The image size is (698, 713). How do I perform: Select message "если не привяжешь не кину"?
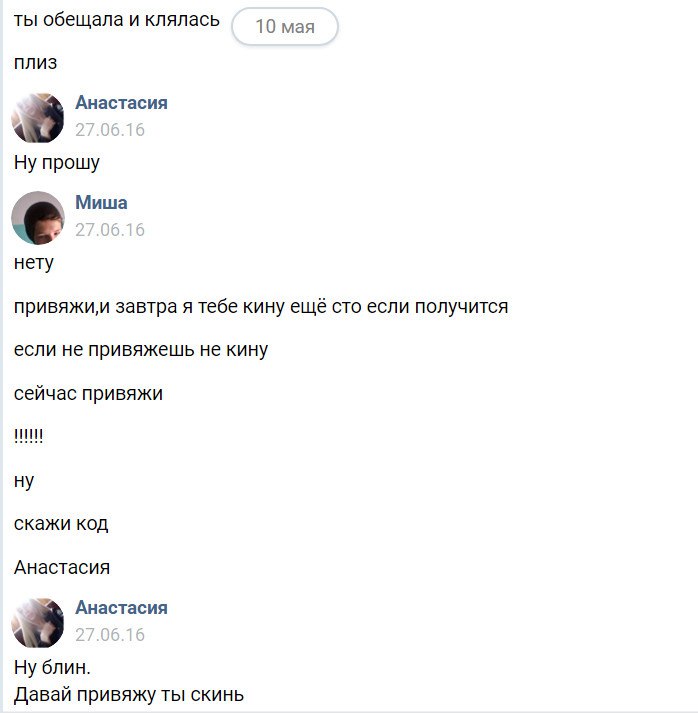(141, 350)
